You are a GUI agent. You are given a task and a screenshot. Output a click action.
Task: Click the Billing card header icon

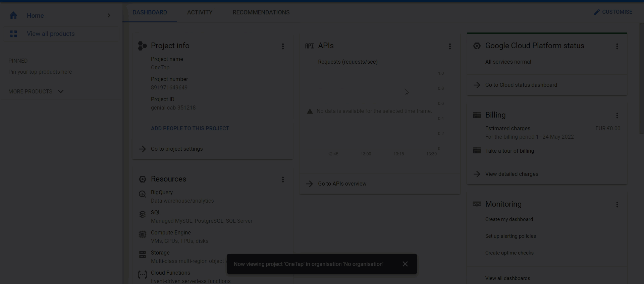pyautogui.click(x=477, y=115)
